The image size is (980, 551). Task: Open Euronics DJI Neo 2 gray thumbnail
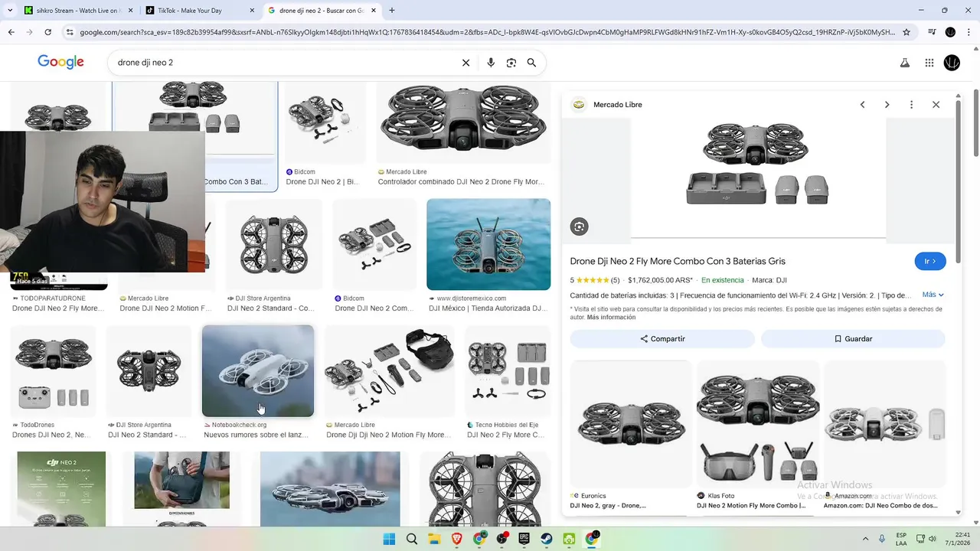631,424
